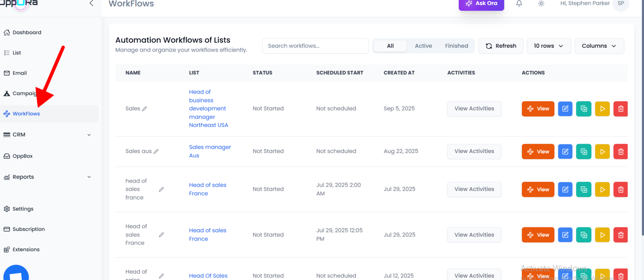
Task: Click pencil icon next to Sales aus name
Action: tap(156, 151)
